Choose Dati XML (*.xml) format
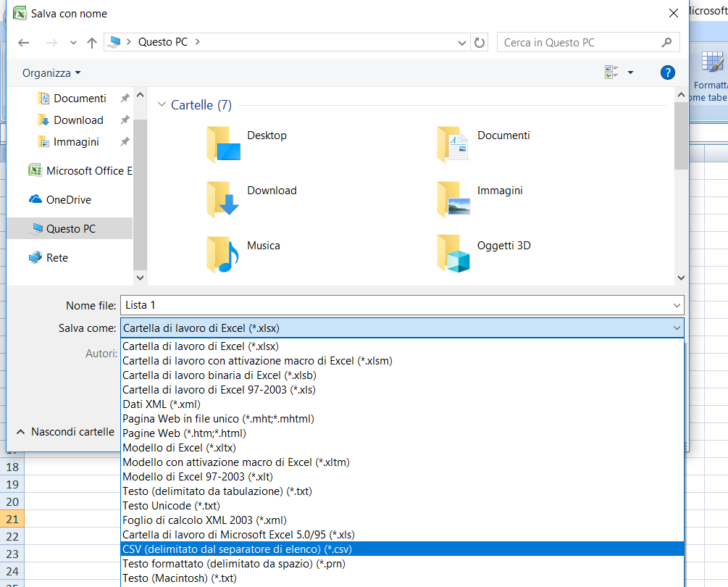Image resolution: width=728 pixels, height=587 pixels. click(x=402, y=404)
